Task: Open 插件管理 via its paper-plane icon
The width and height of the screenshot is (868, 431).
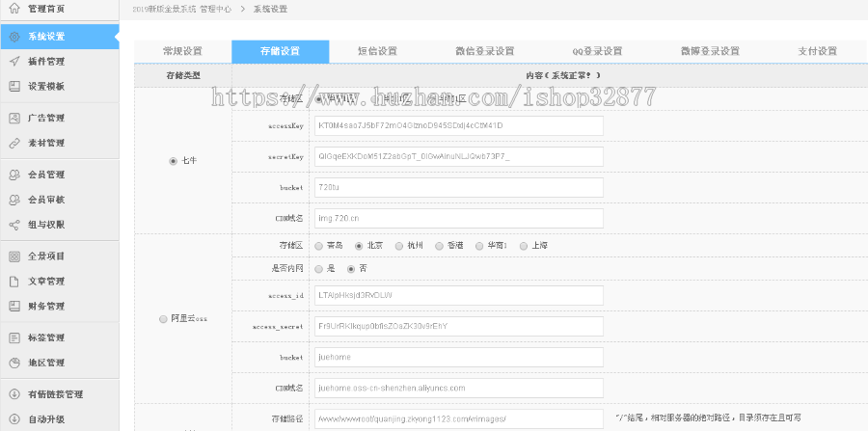Action: 14,62
